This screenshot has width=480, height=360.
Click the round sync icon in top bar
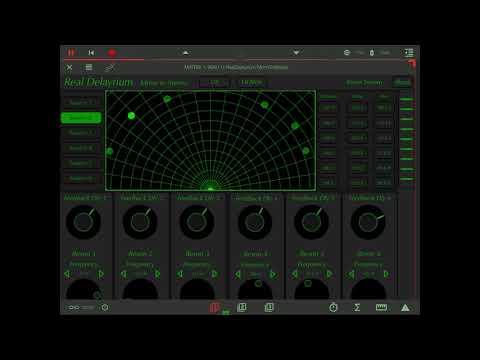(x=347, y=53)
